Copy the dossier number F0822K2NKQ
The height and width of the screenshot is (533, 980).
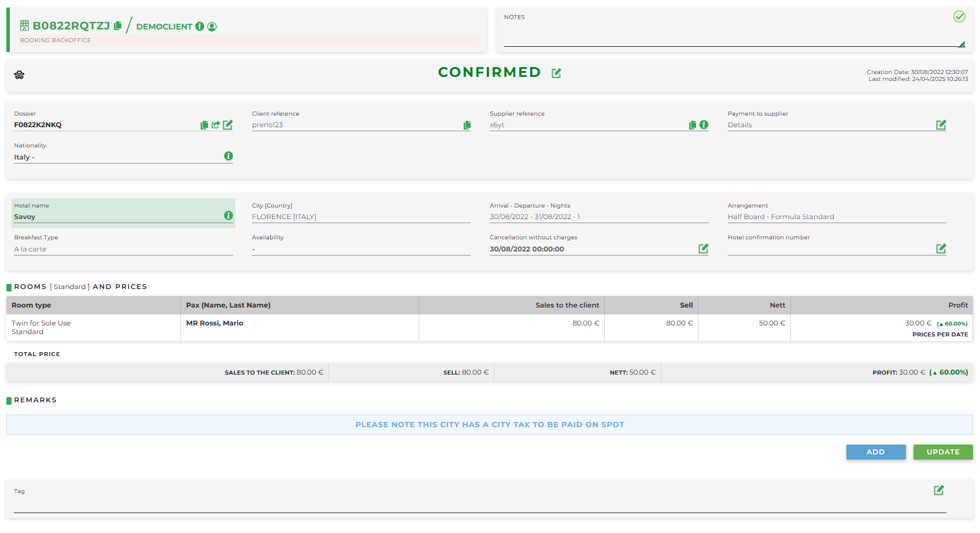point(204,125)
